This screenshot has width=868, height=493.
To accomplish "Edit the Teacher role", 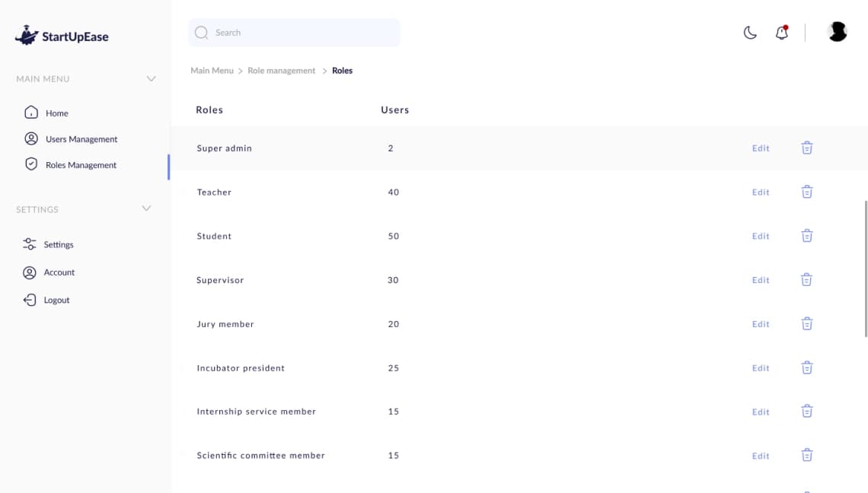I will [x=761, y=192].
